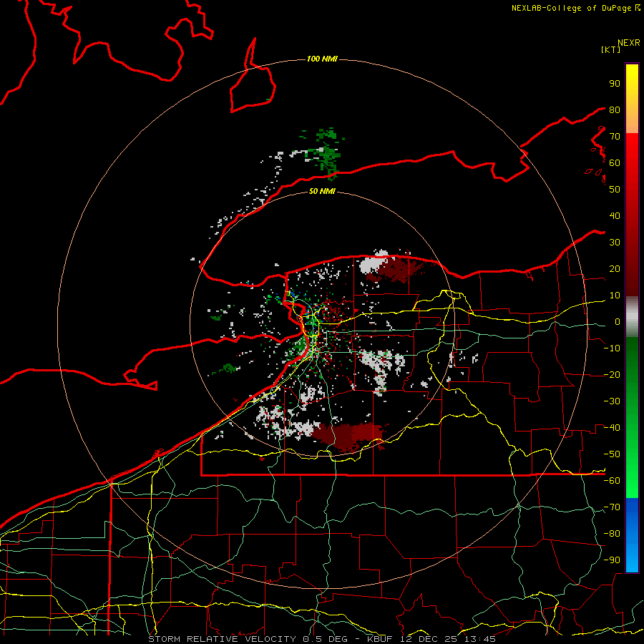Click the -30 value on the velocity scale
The height and width of the screenshot is (644, 644).
point(612,401)
